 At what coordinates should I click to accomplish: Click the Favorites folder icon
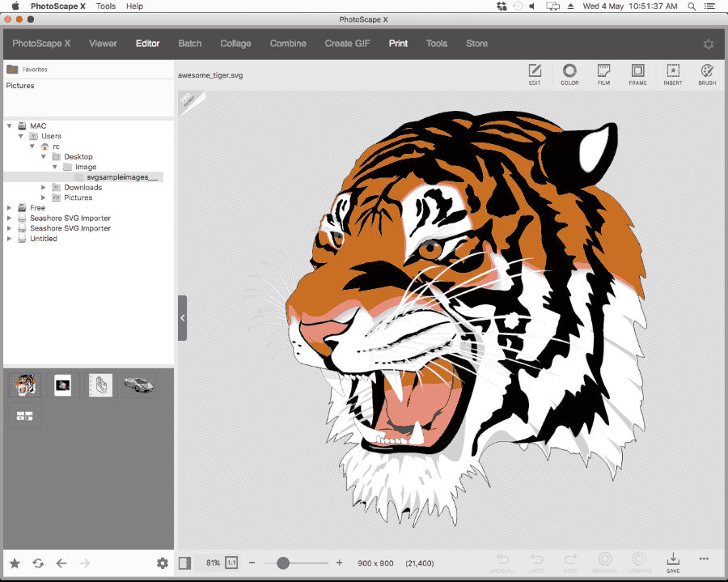coord(12,69)
